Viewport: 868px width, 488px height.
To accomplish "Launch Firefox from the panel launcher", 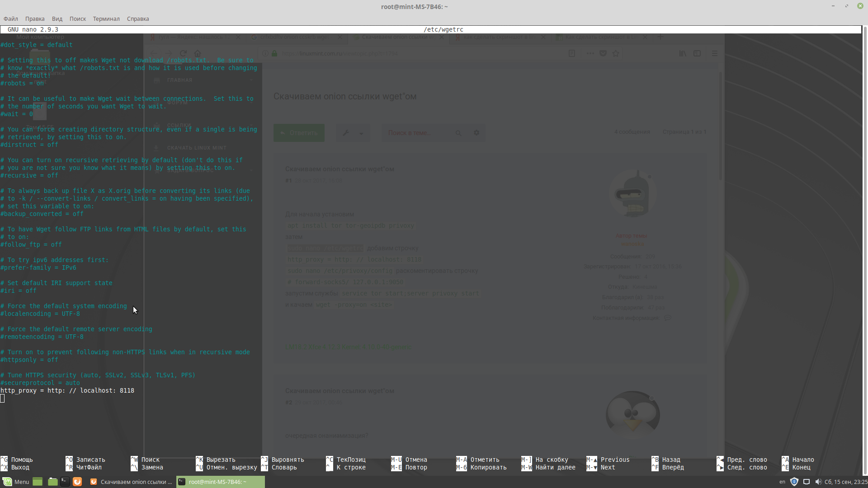I will 77,482.
